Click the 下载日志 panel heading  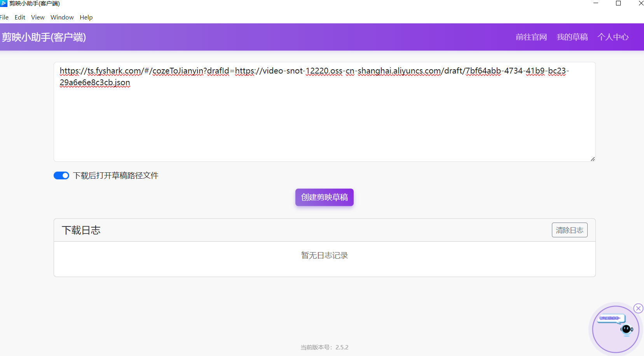[81, 230]
